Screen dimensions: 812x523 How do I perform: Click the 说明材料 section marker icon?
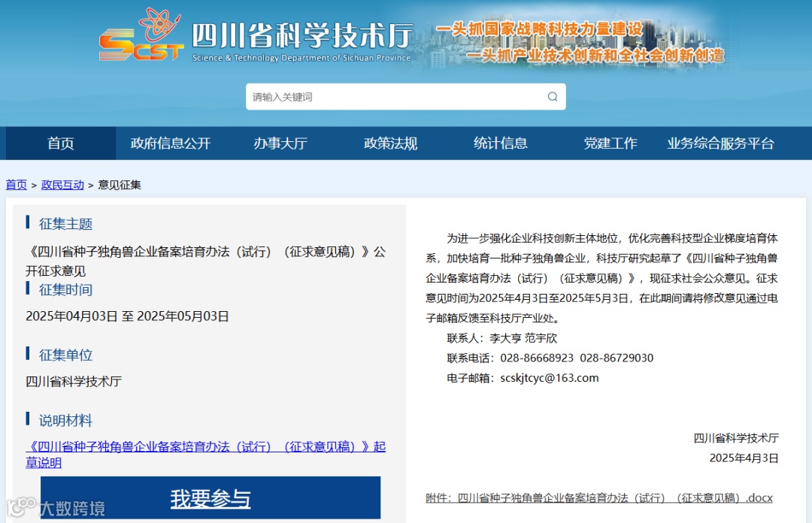pyautogui.click(x=27, y=420)
